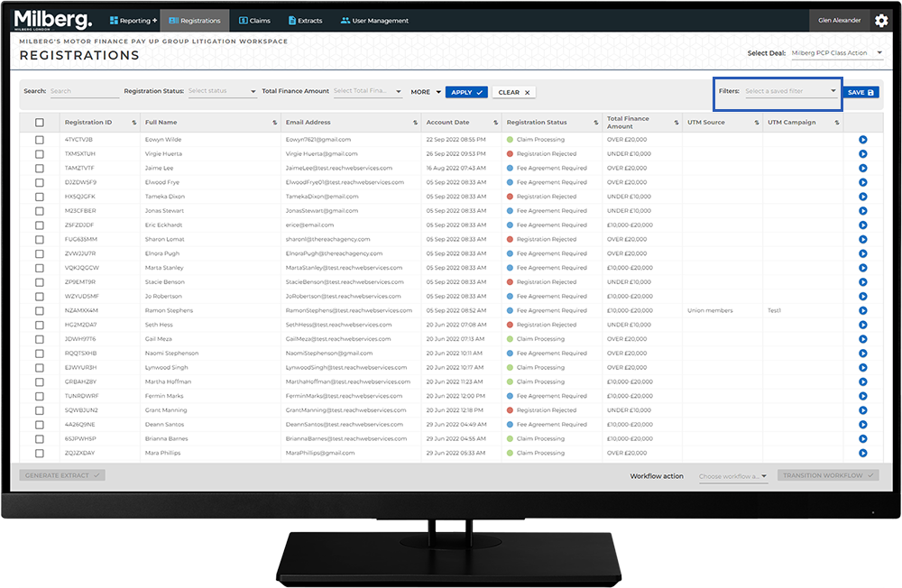902x588 pixels.
Task: Open row action arrow for Mara Phillips
Action: (x=862, y=453)
